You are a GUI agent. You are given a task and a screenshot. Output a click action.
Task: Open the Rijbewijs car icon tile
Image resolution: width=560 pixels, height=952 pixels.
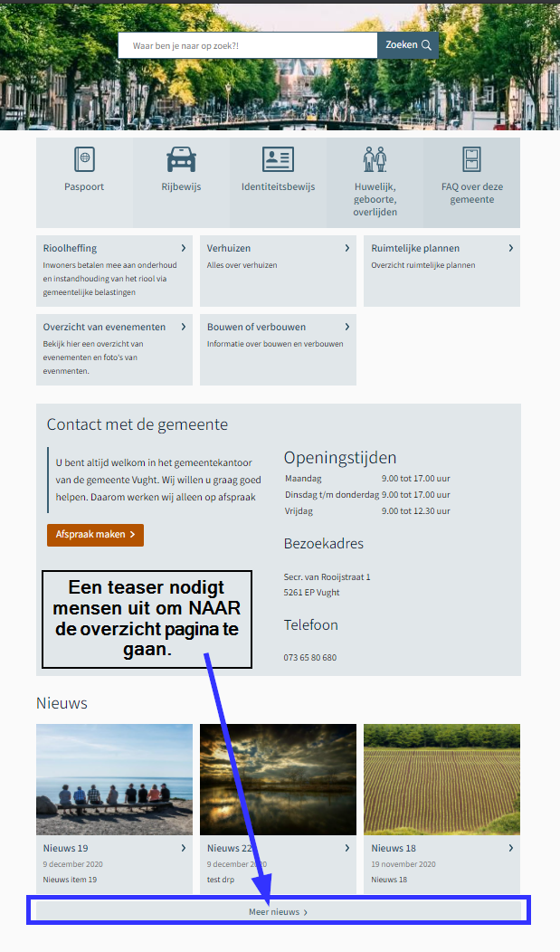tap(181, 159)
